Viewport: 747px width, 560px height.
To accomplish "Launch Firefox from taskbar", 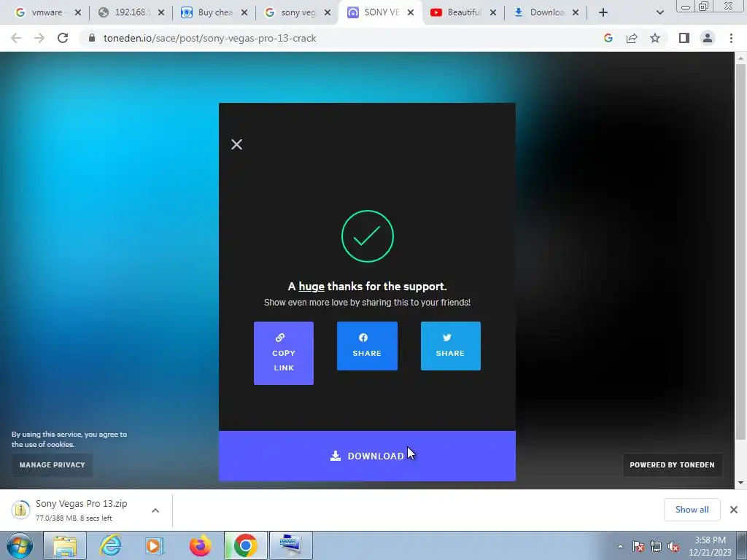I will coord(200,545).
